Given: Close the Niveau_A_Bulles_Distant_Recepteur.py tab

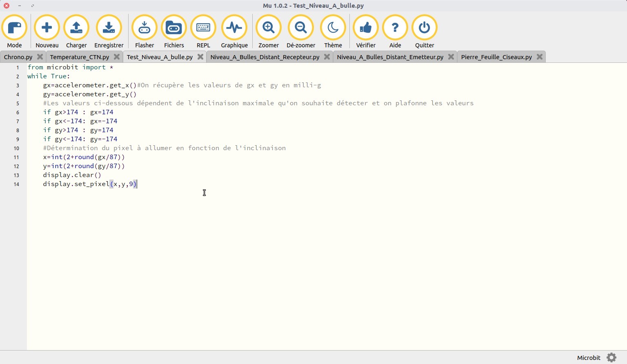Looking at the screenshot, I should tap(327, 57).
